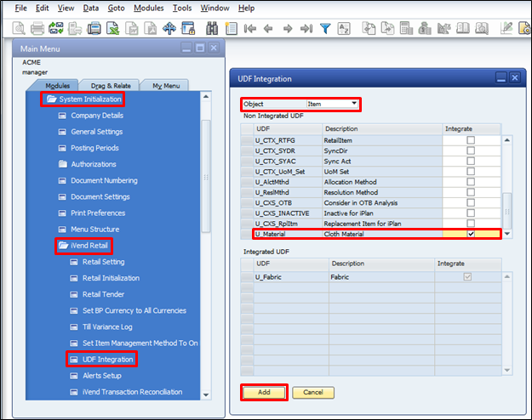Click the Print Preview toolbar icon

[19, 28]
